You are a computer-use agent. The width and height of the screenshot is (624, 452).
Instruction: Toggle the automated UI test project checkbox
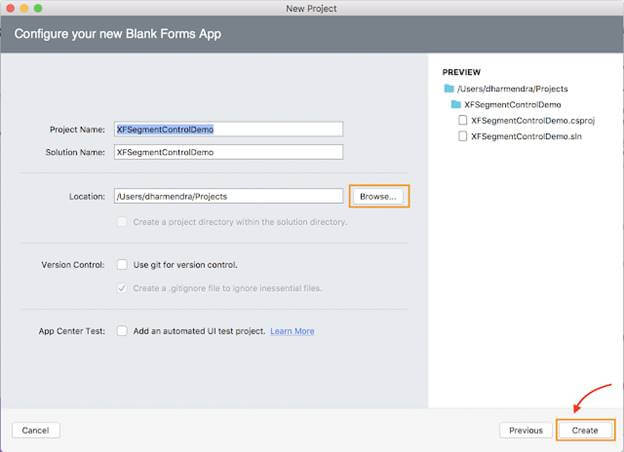pos(122,331)
